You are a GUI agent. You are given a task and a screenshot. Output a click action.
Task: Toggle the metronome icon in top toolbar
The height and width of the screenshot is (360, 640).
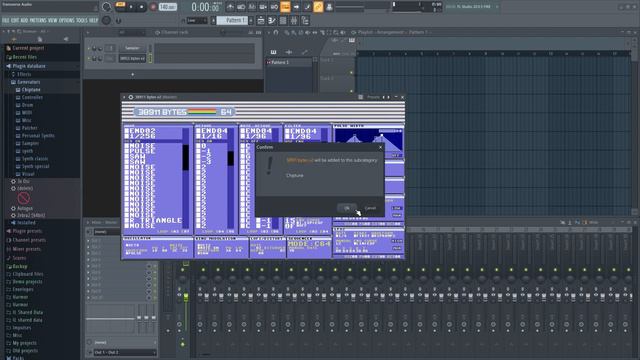coord(230,7)
